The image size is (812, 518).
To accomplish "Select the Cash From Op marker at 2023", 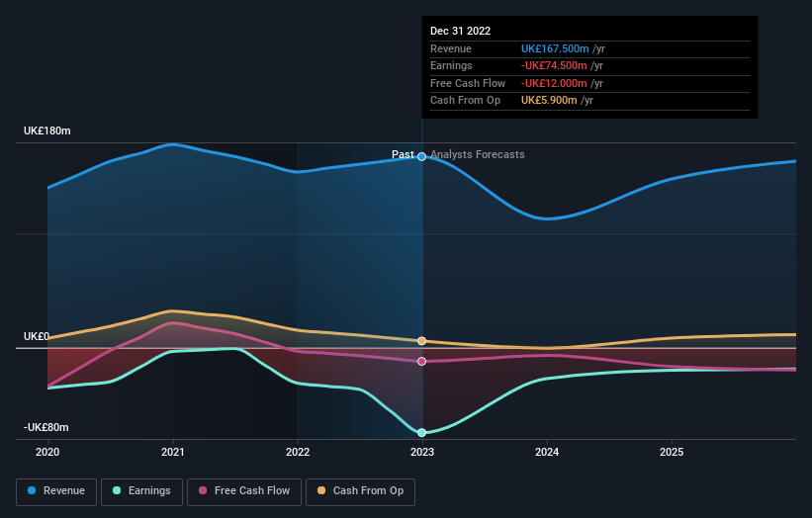I will pos(422,341).
